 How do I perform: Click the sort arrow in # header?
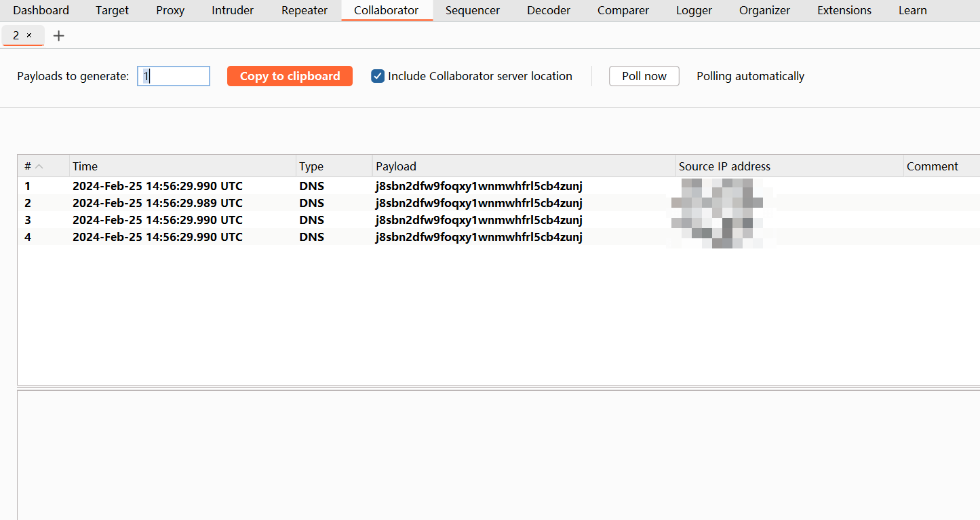click(39, 166)
